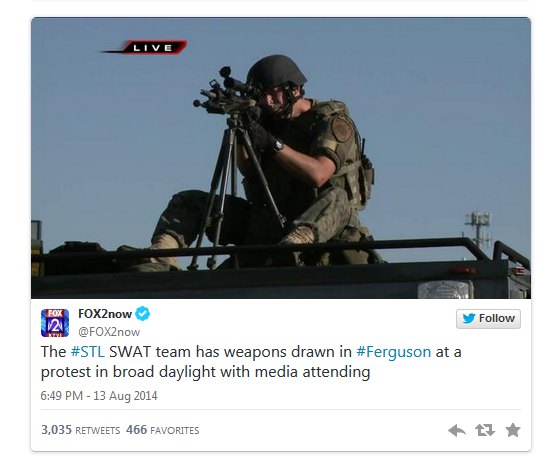Click the FAVORITES label

tap(175, 431)
